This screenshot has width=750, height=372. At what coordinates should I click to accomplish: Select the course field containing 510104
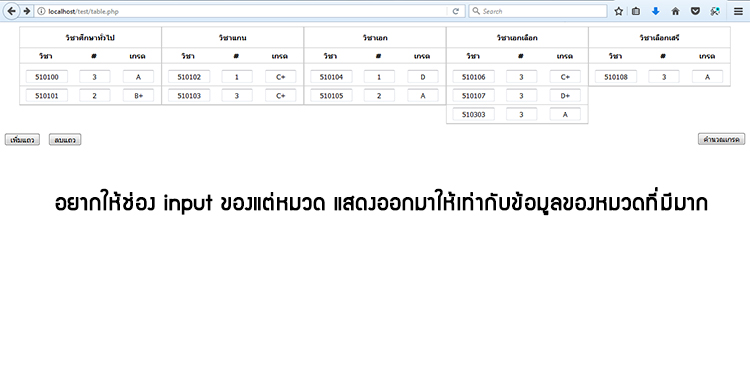(331, 77)
